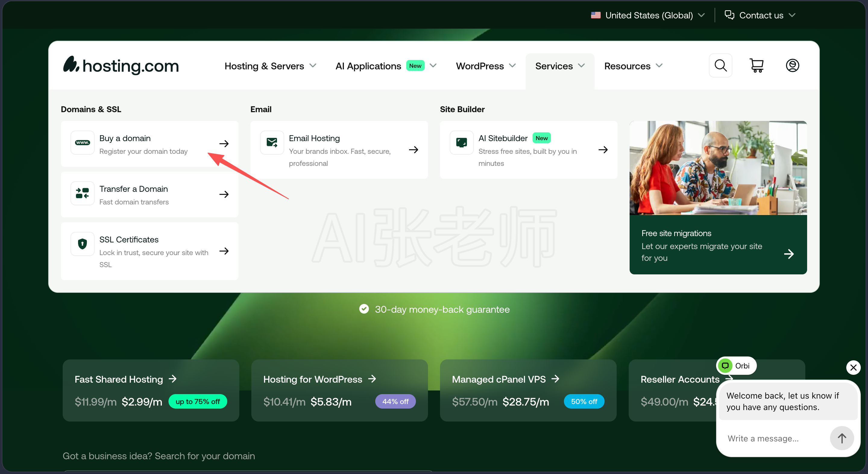Open the search icon in the header
Viewport: 868px width, 474px height.
(x=720, y=65)
